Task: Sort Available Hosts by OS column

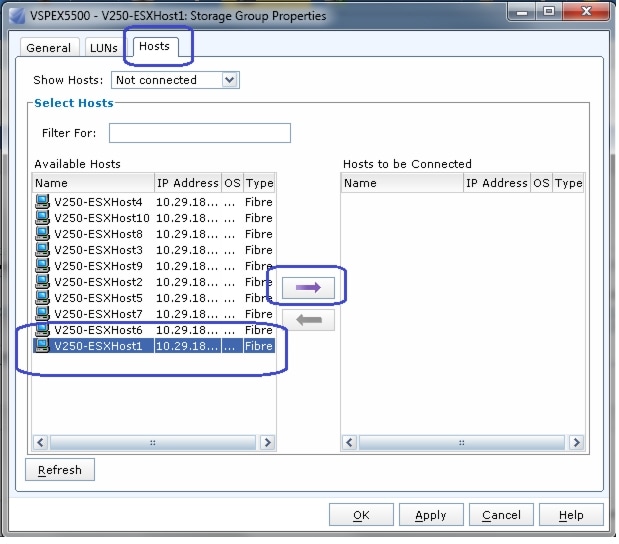Action: [x=233, y=183]
